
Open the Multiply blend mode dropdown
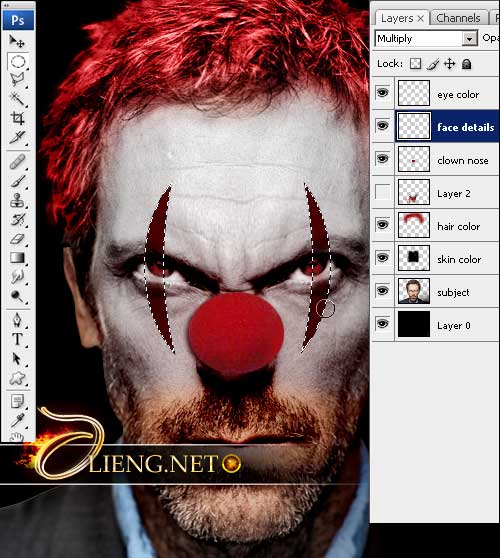(469, 38)
